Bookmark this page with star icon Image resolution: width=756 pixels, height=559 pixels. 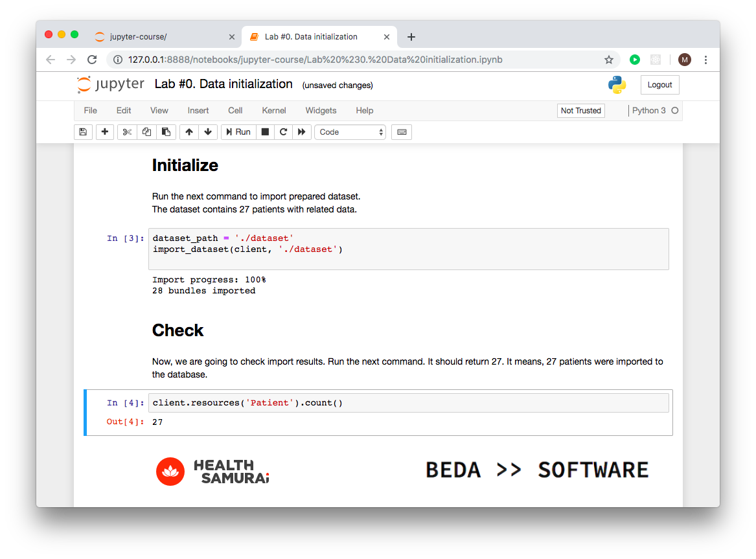point(609,60)
